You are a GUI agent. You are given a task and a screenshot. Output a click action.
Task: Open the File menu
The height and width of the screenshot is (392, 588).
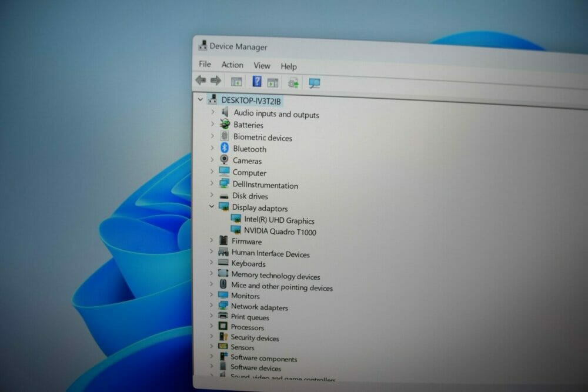[x=205, y=64]
